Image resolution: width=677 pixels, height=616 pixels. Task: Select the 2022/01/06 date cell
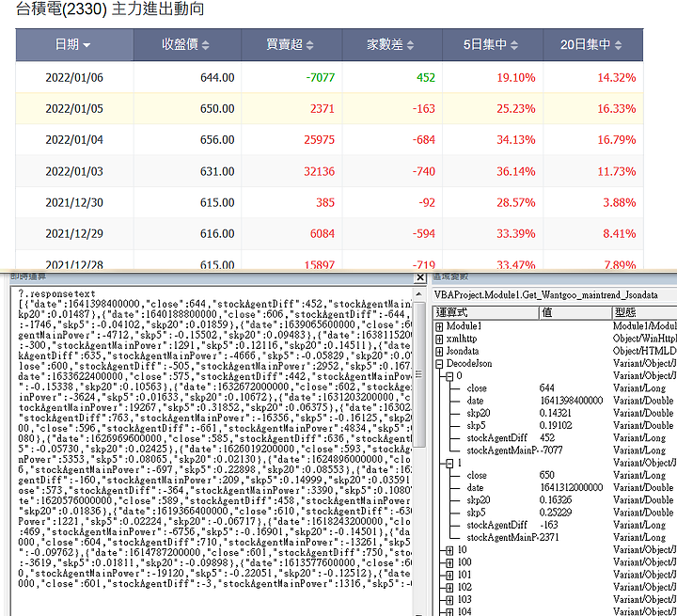pyautogui.click(x=74, y=78)
